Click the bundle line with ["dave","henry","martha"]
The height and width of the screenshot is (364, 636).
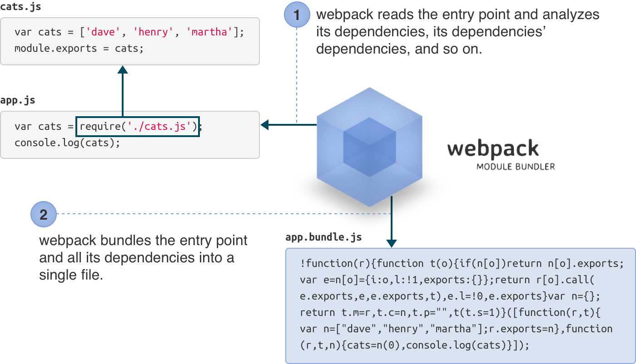tap(456, 329)
